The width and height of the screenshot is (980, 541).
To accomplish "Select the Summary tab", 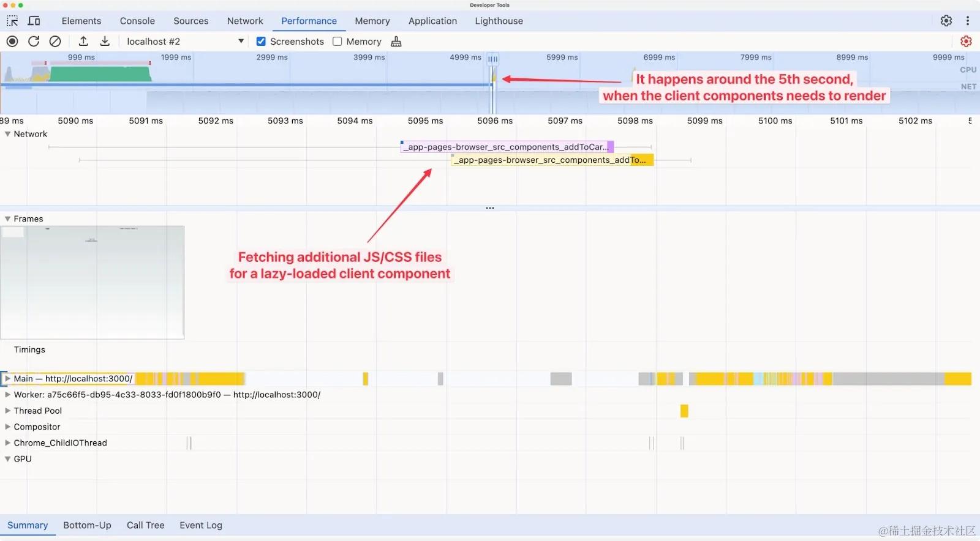I will click(28, 525).
